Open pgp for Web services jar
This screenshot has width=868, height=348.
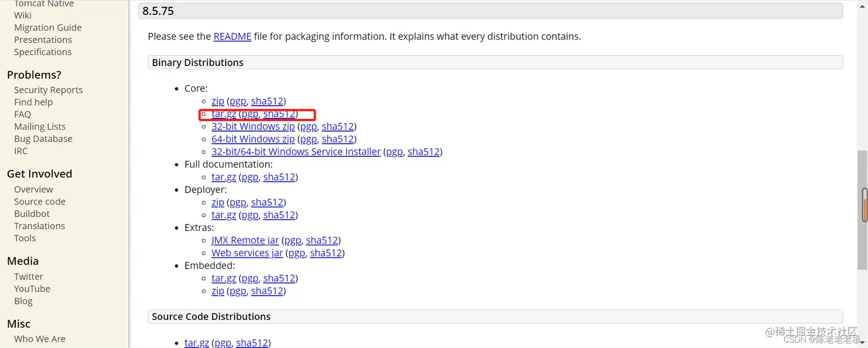pyautogui.click(x=297, y=253)
